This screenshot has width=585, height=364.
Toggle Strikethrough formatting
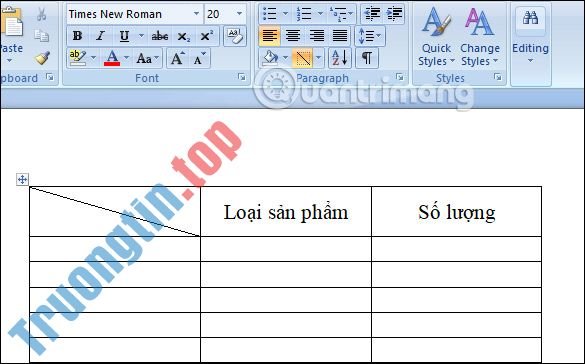pyautogui.click(x=160, y=36)
